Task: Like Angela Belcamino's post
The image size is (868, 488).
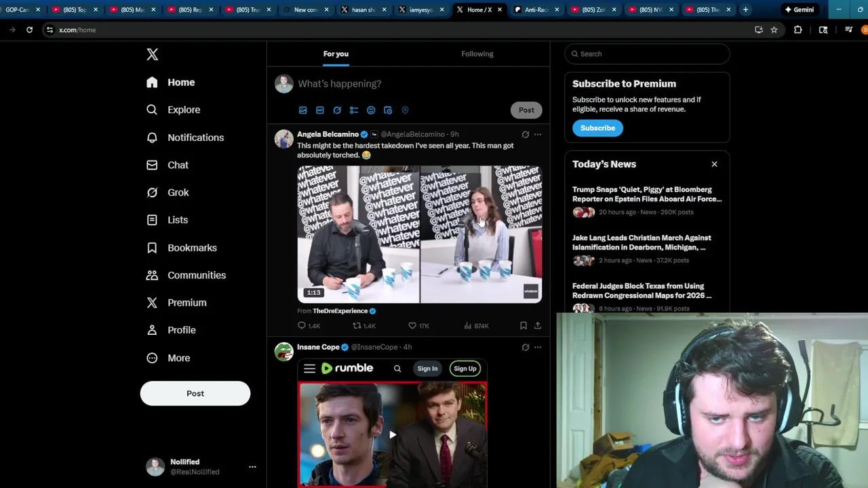Action: point(418,326)
